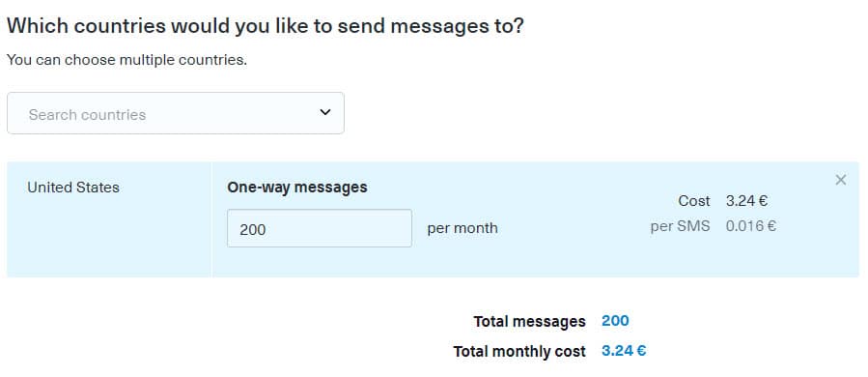Click the per SMS price 0.016 €
This screenshot has width=868, height=377.
pos(750,225)
